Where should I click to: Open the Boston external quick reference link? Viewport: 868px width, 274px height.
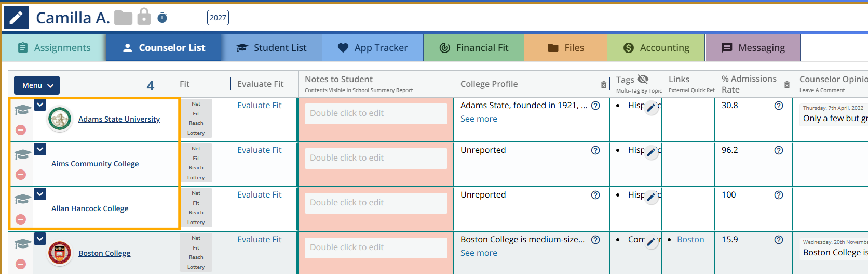click(690, 239)
